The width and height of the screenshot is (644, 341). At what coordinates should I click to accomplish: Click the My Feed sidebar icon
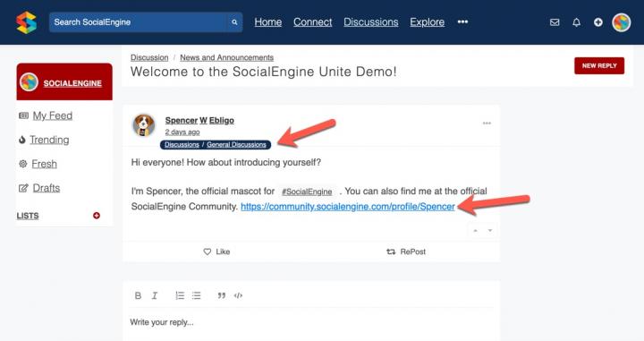click(24, 115)
